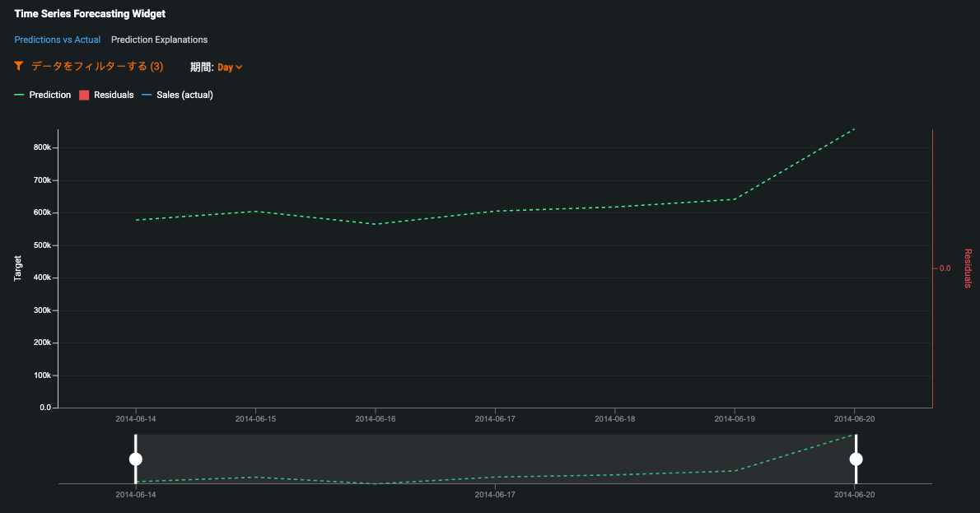Click the green Prediction legend line marker
Image resolution: width=980 pixels, height=513 pixels.
[x=20, y=96]
